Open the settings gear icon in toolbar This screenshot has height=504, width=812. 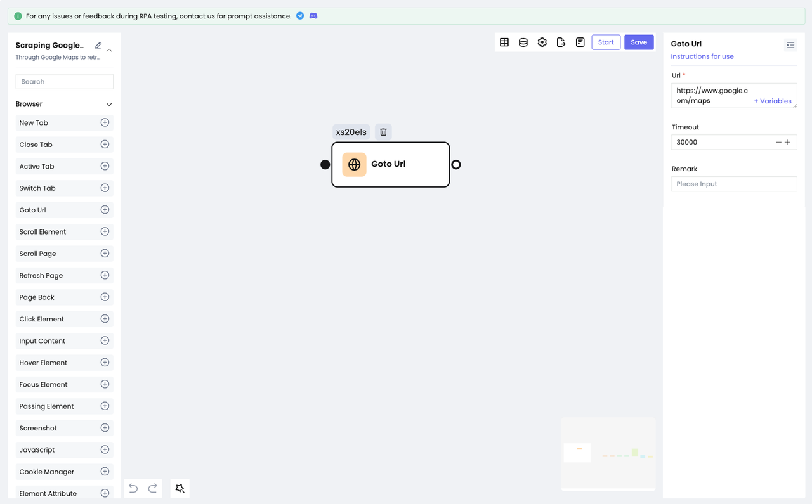coord(542,42)
